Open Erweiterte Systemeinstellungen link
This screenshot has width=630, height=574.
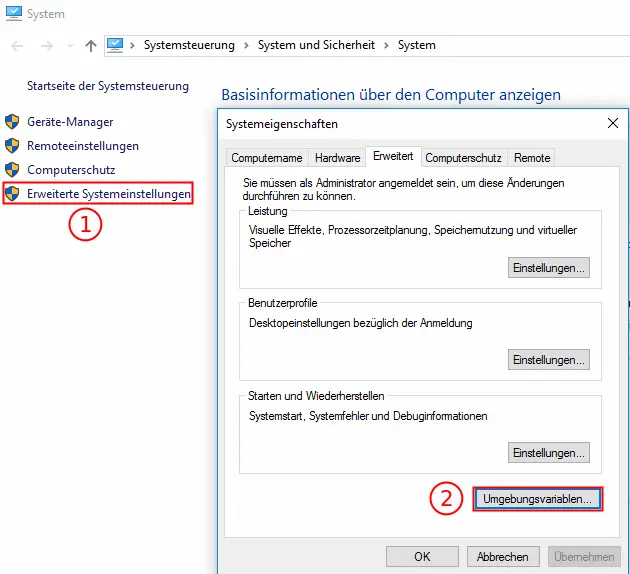coord(108,194)
